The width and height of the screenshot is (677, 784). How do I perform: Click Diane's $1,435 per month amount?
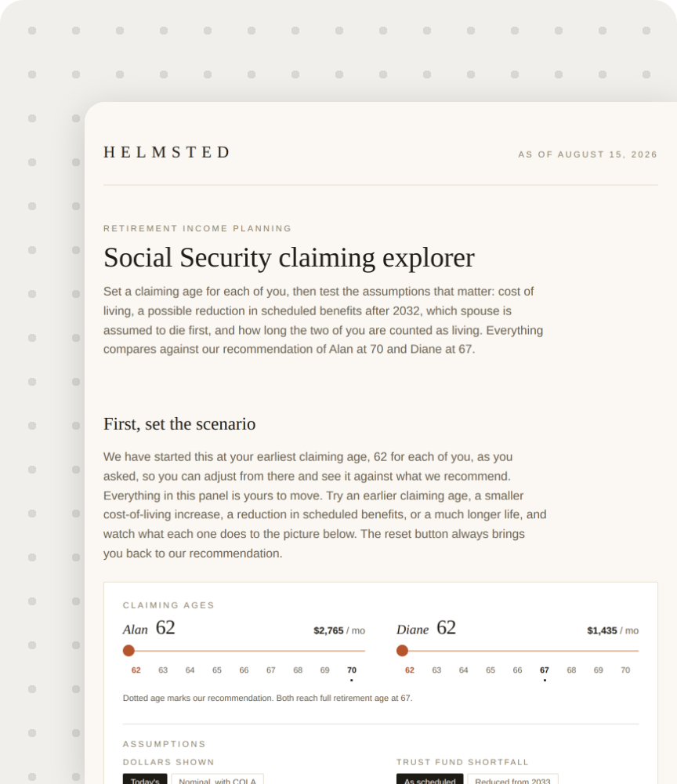(613, 630)
